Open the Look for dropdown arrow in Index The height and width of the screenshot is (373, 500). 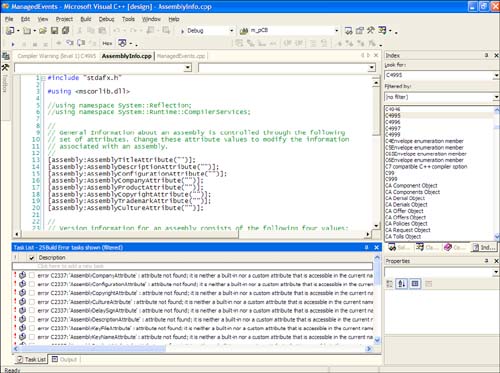point(496,76)
